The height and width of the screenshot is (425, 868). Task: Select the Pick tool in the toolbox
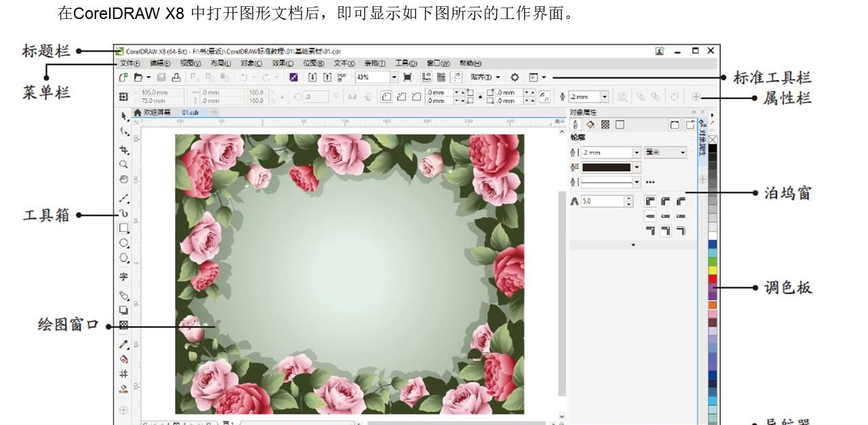click(x=123, y=117)
